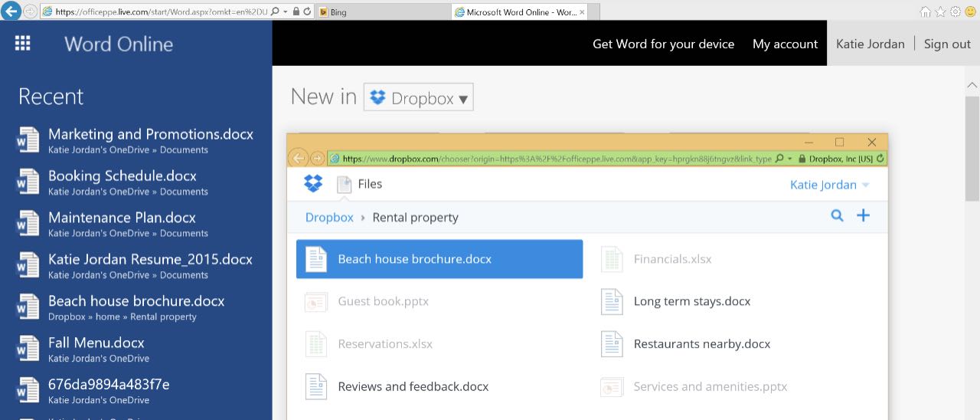Refresh the Word Online page
The height and width of the screenshot is (420, 980).
point(307,12)
